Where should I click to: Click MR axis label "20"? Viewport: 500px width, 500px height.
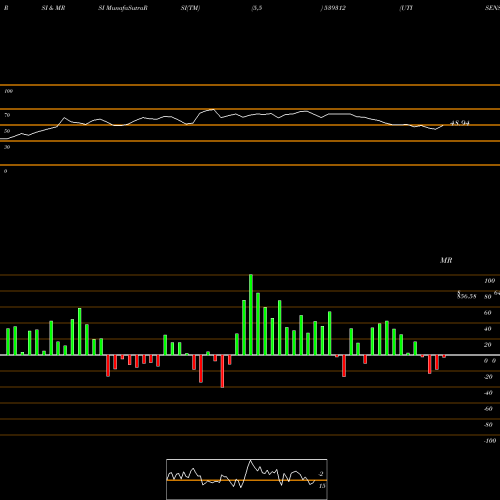pyautogui.click(x=488, y=345)
